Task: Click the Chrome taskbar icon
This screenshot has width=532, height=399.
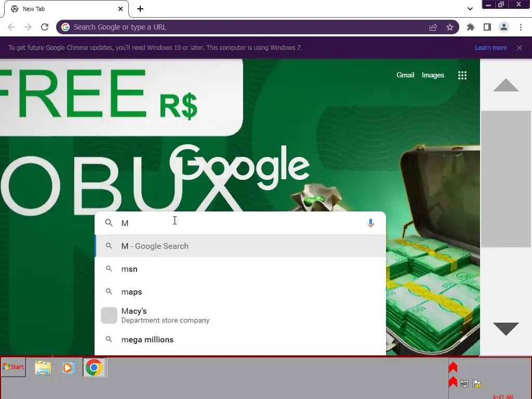Action: tap(95, 367)
